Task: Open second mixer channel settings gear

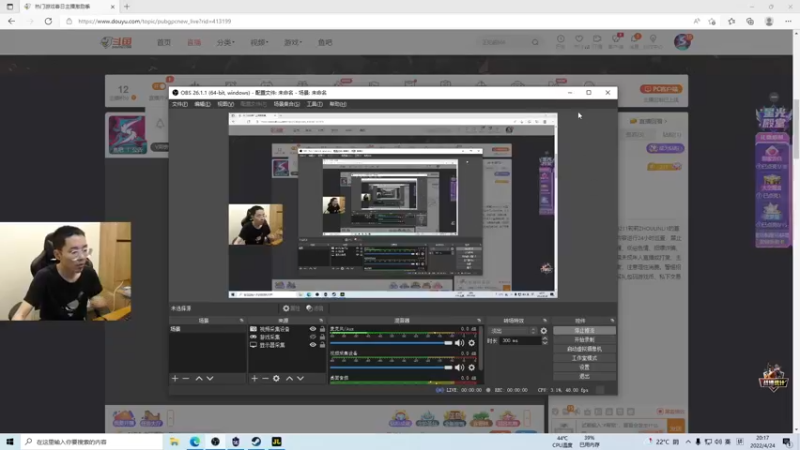Action: [x=471, y=367]
